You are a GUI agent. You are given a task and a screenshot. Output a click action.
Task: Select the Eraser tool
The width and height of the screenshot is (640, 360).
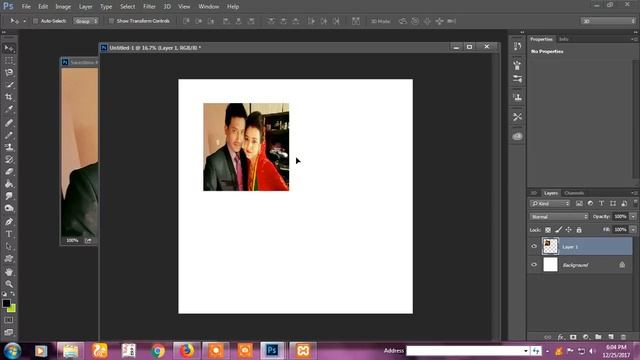tap(9, 171)
